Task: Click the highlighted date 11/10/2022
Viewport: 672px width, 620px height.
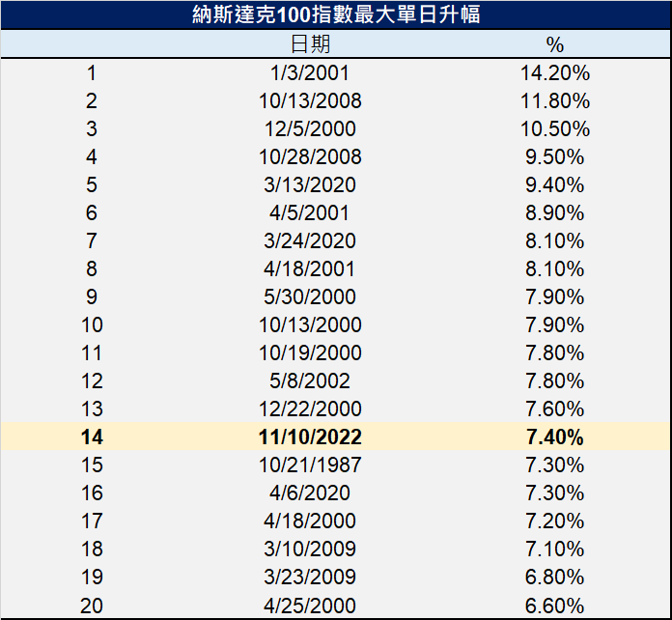Action: pyautogui.click(x=310, y=437)
